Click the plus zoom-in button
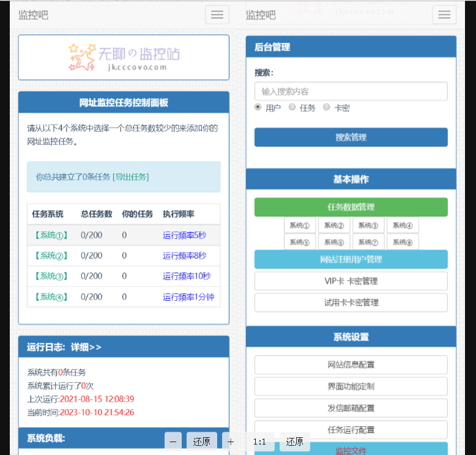This screenshot has width=476, height=455. [x=231, y=442]
